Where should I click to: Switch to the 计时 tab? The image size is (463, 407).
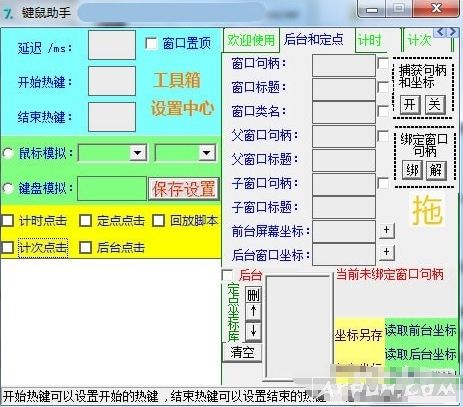[369, 41]
